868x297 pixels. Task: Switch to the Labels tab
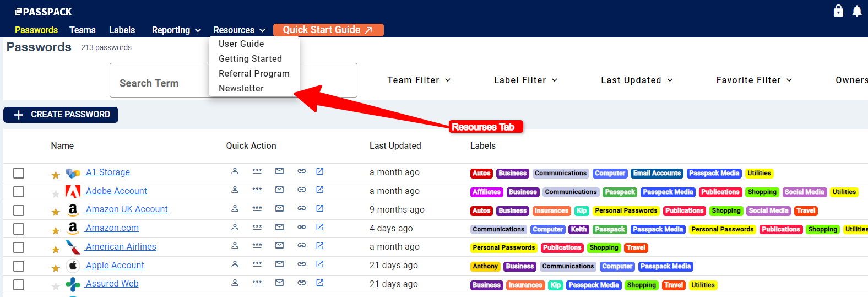[122, 30]
